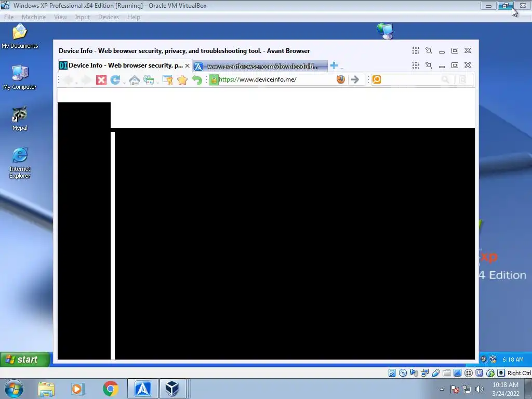Click the orange search engine icon
Screen dimensions: 532x399
click(x=377, y=79)
